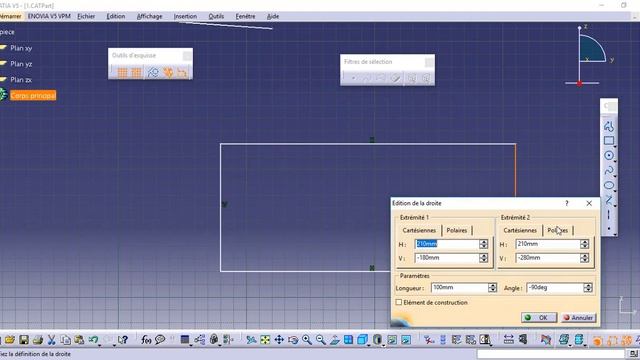Toggle the point filter in Filtres de sélection
Image resolution: width=640 pixels, height=360 pixels.
(x=353, y=78)
